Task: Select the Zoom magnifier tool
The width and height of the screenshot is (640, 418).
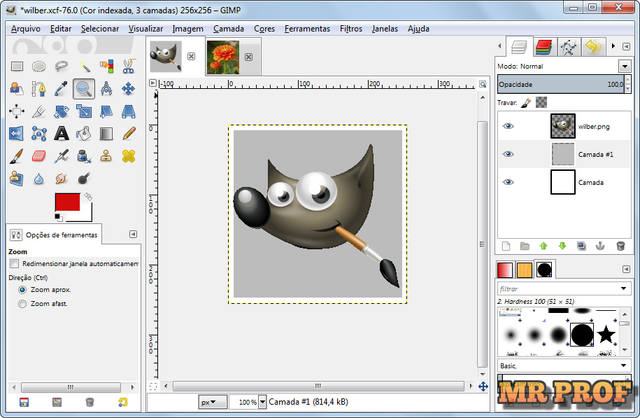Action: click(84, 89)
